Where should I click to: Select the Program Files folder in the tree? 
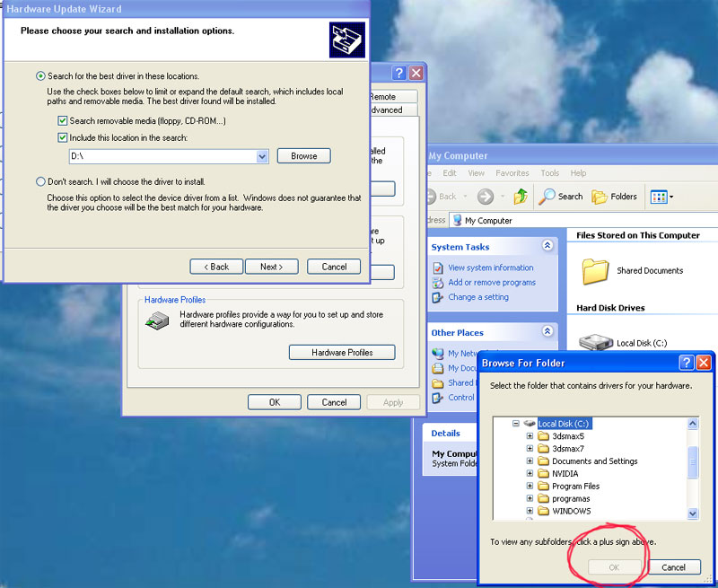pos(569,486)
